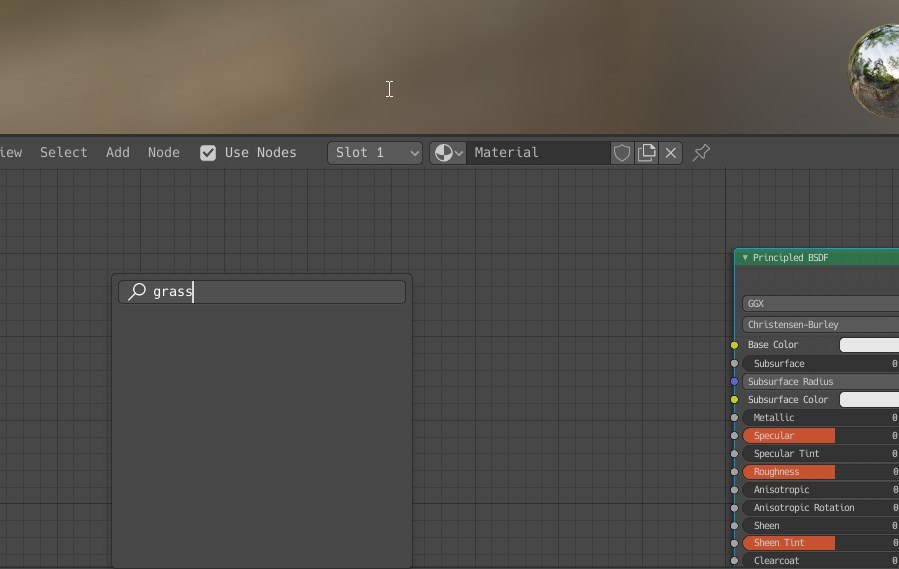Click the search field containing grass

pos(262,291)
